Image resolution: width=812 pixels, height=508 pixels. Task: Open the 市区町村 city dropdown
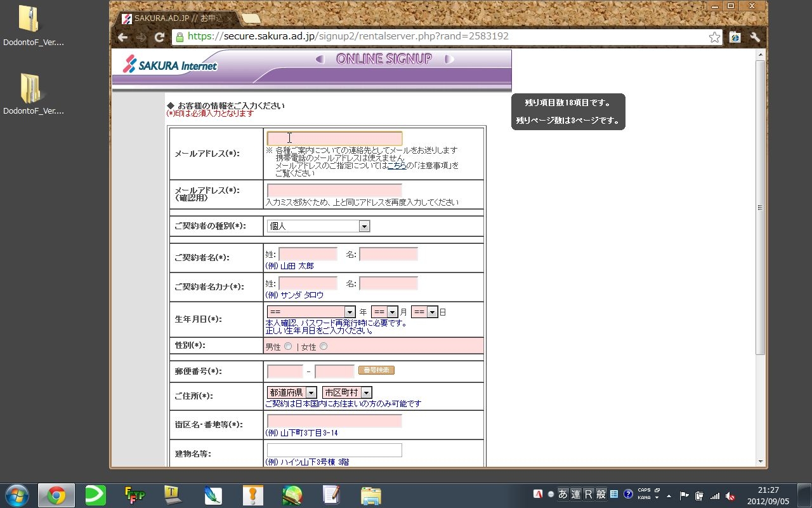347,392
